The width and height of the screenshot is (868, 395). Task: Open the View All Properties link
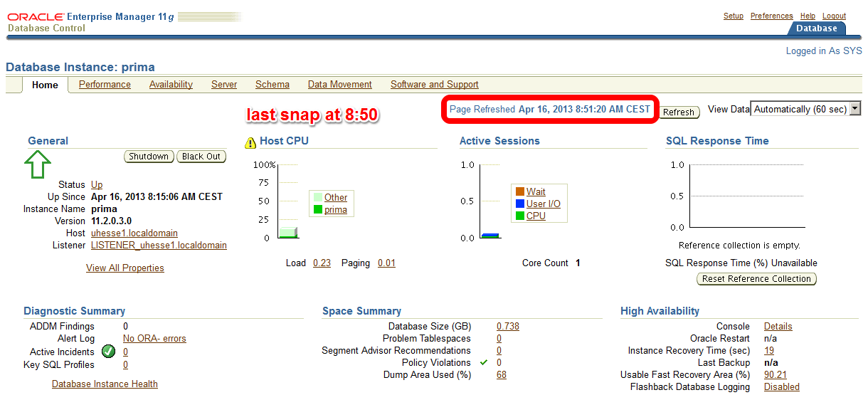125,268
